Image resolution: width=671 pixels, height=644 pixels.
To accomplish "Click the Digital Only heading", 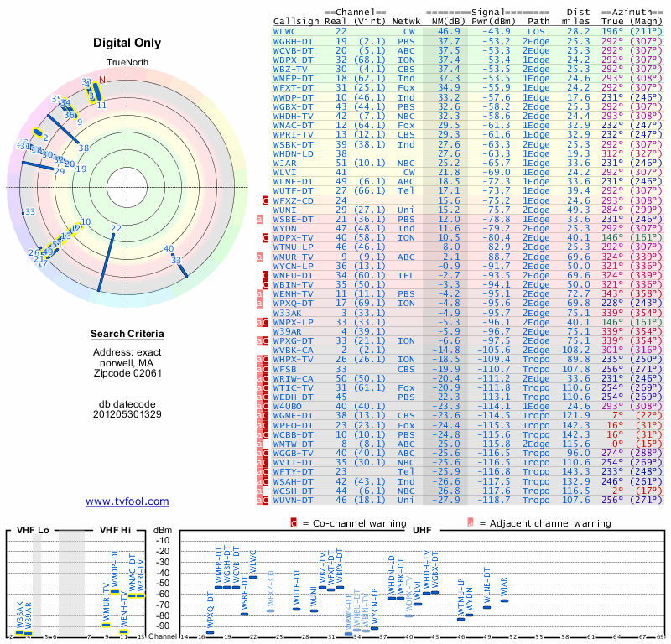I will [127, 43].
